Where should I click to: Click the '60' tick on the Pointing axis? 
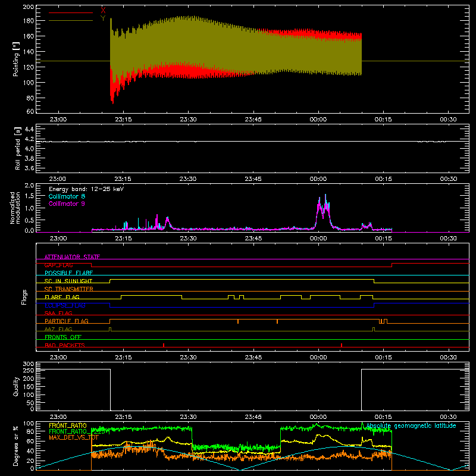pyautogui.click(x=30, y=111)
